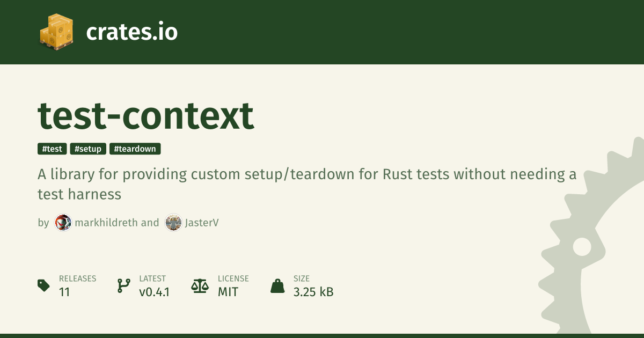
Task: Click the license scales icon
Action: (x=200, y=285)
